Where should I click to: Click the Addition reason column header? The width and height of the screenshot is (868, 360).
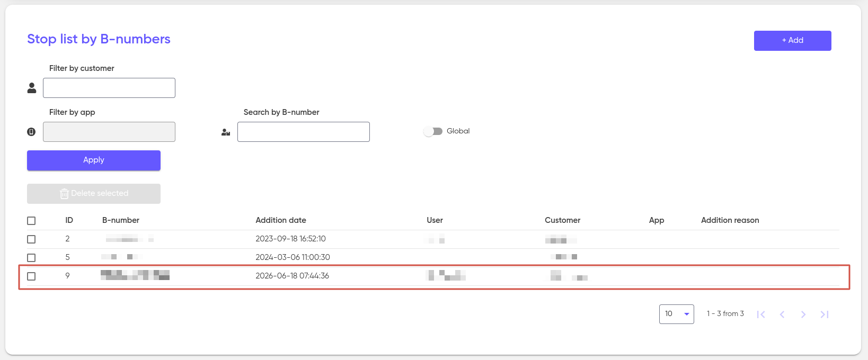pos(730,220)
